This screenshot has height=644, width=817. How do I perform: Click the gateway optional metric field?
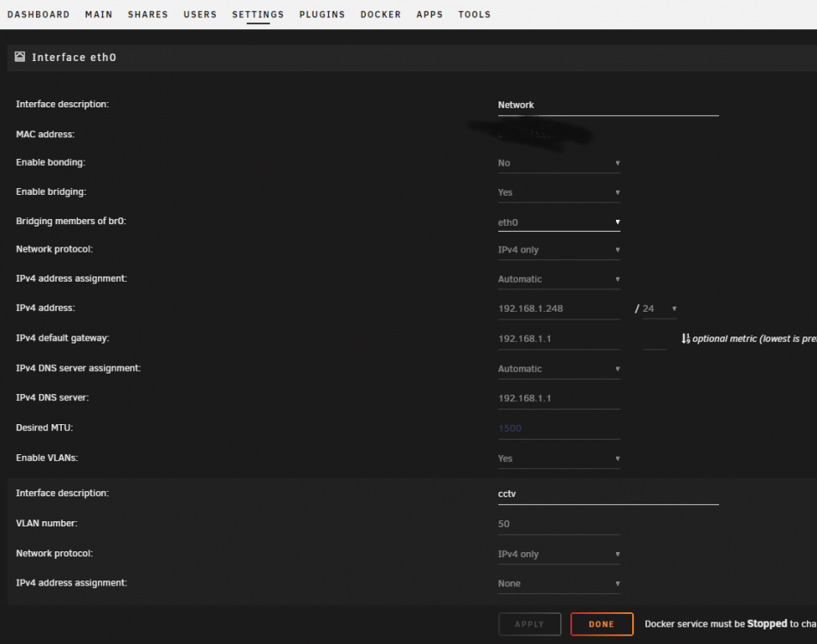pyautogui.click(x=655, y=340)
